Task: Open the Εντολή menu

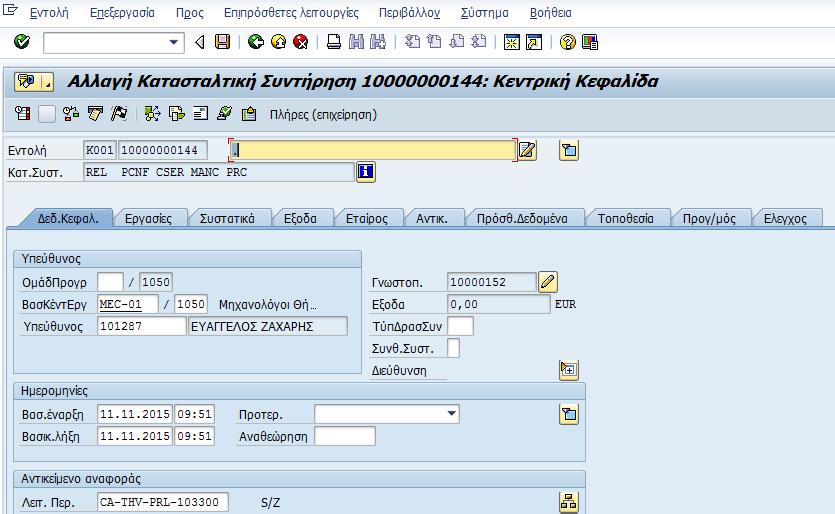Action: 49,12
